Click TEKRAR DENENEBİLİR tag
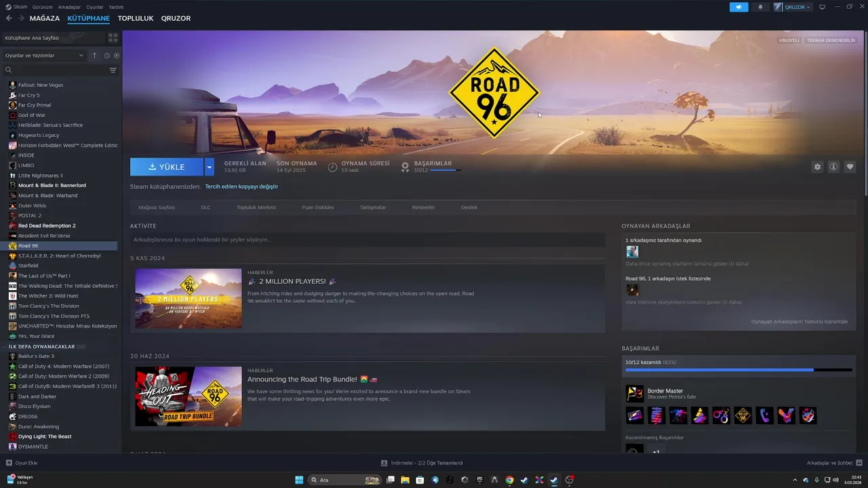Viewport: 868px width, 488px height. coord(831,41)
